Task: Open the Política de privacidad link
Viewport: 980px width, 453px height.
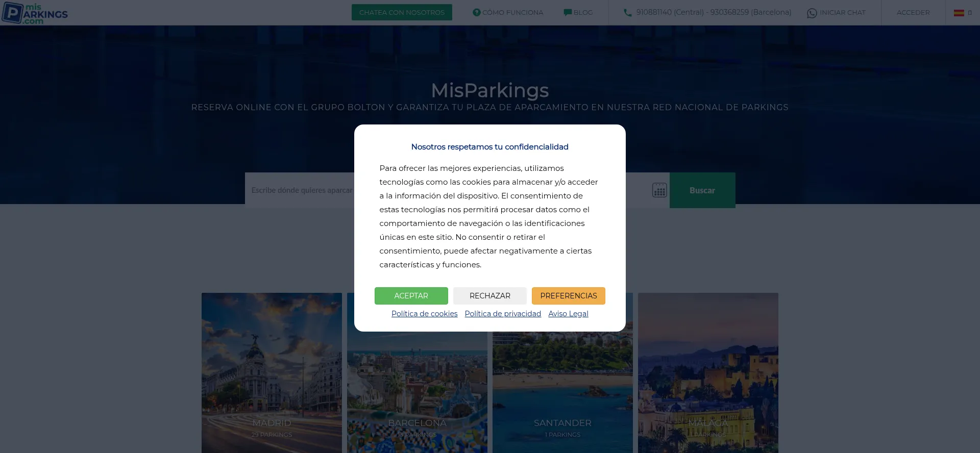Action: [503, 314]
